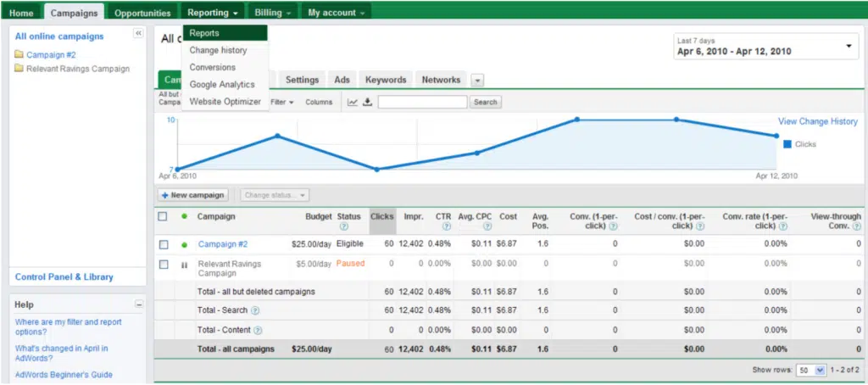Screen dimensions: 868x385
Task: Sort by the Cost column header
Action: click(x=509, y=216)
